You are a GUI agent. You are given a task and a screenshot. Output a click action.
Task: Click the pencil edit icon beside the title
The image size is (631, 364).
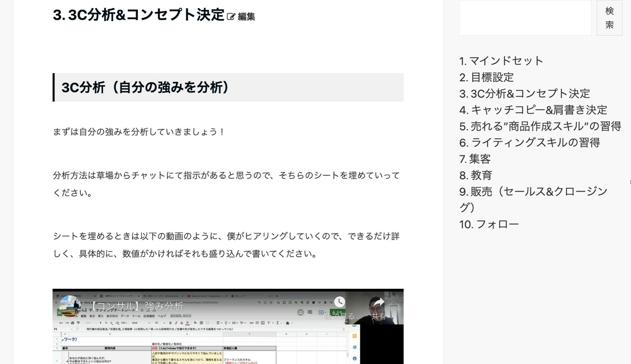click(x=231, y=17)
